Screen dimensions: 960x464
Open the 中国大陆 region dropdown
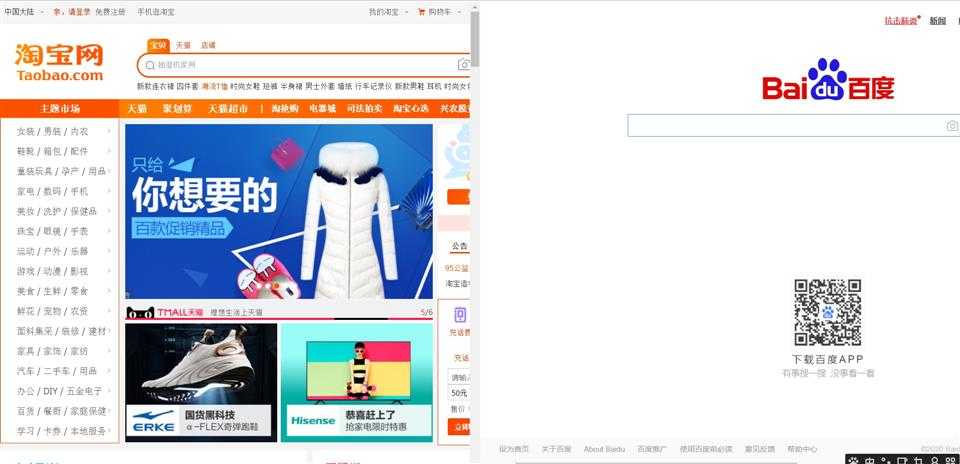pyautogui.click(x=25, y=12)
